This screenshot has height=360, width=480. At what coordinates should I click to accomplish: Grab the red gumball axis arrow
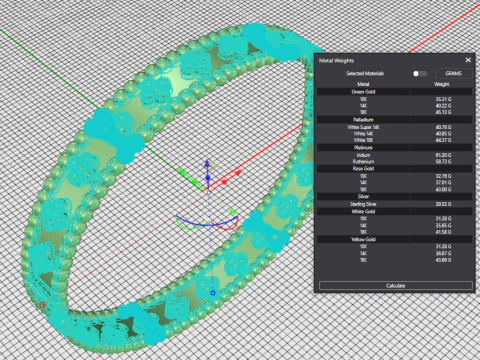click(238, 173)
